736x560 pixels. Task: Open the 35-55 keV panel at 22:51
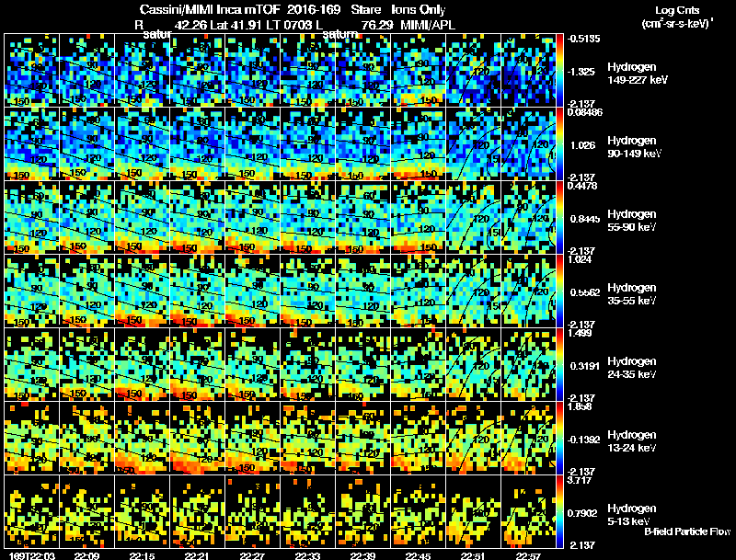[x=473, y=291]
